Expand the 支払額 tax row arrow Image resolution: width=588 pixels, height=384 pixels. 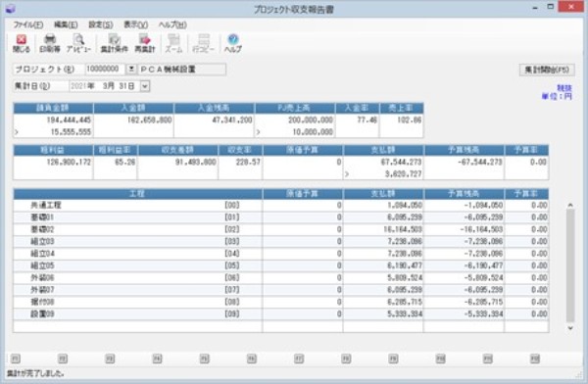[347, 174]
